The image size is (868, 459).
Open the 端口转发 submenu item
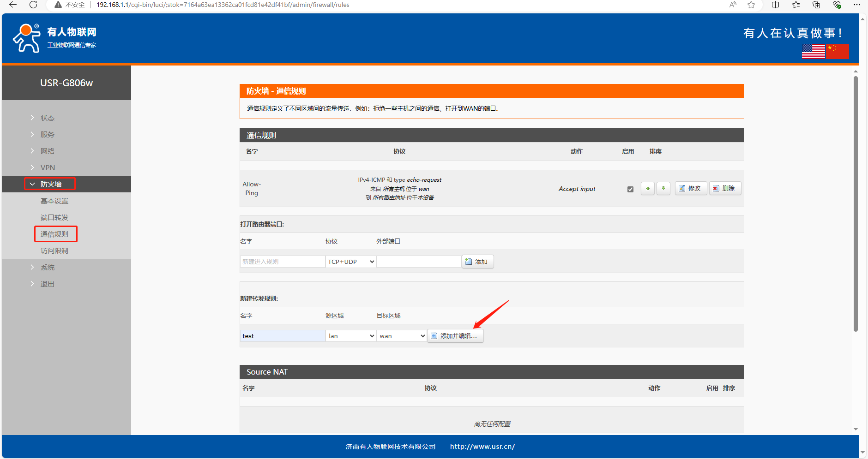coord(54,218)
